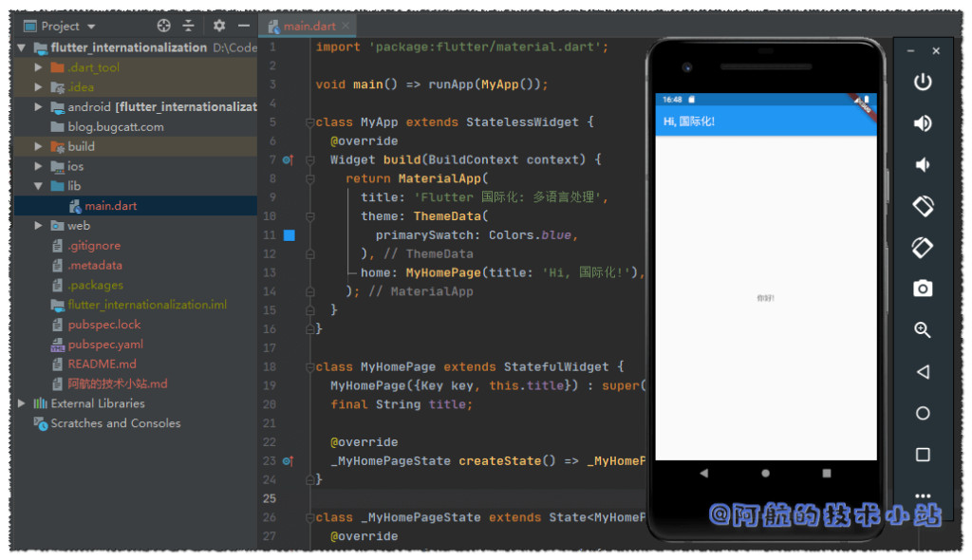Click the Colors.blue color preview swatch
Image resolution: width=972 pixels, height=560 pixels.
[x=290, y=234]
